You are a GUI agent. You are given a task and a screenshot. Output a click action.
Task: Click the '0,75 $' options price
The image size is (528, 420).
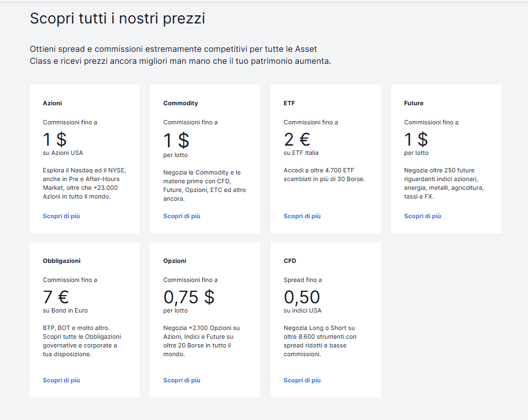(x=189, y=297)
